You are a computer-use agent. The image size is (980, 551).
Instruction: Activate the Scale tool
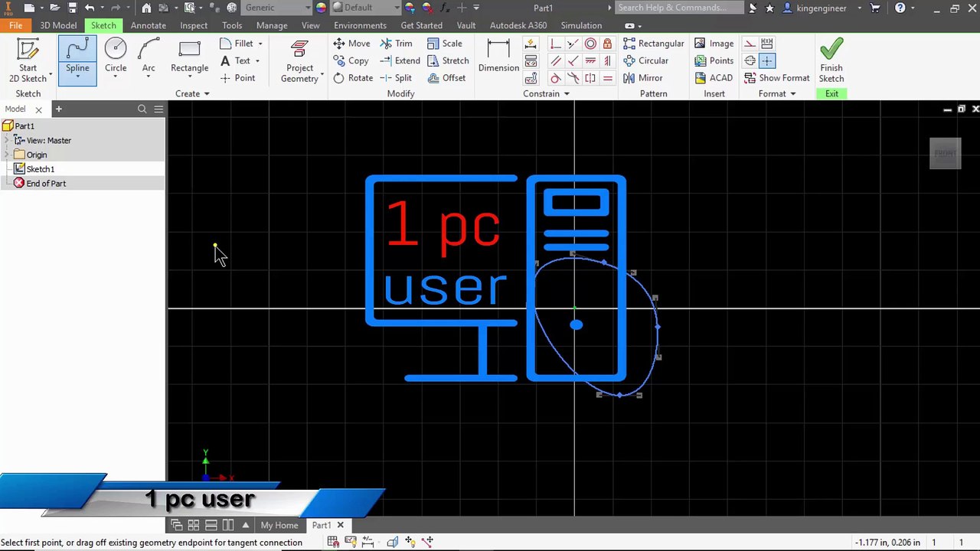tap(444, 44)
